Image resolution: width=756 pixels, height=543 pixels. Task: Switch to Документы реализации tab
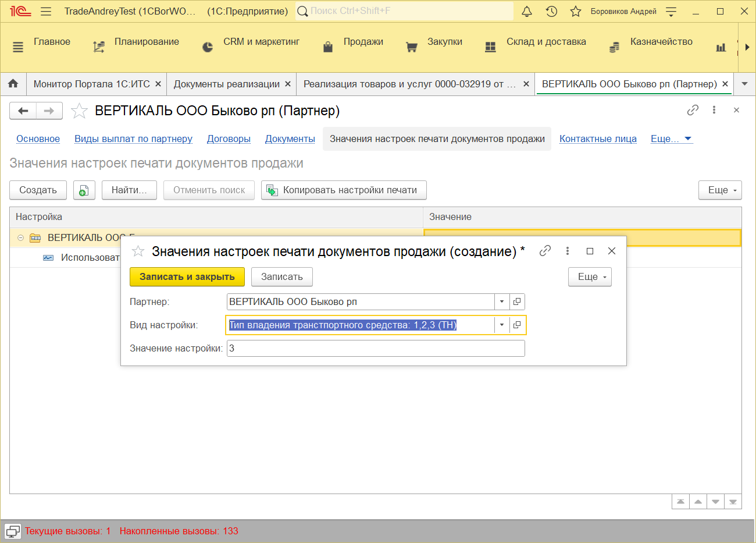[226, 84]
